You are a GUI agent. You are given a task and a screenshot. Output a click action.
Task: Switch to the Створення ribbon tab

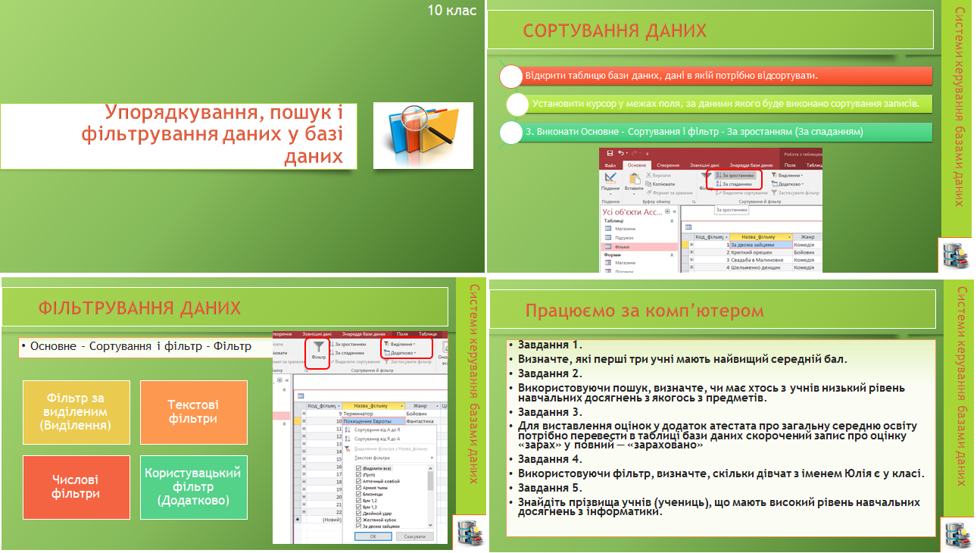[667, 165]
